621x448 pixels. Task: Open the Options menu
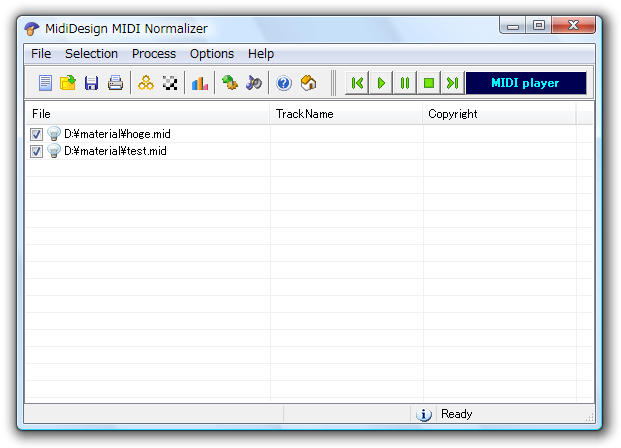(212, 53)
